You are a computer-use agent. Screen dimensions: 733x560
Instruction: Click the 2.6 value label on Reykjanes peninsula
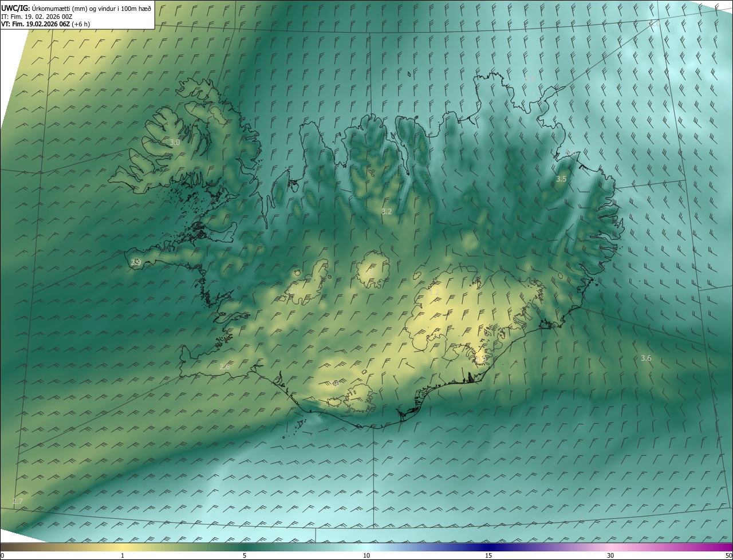pyautogui.click(x=224, y=366)
